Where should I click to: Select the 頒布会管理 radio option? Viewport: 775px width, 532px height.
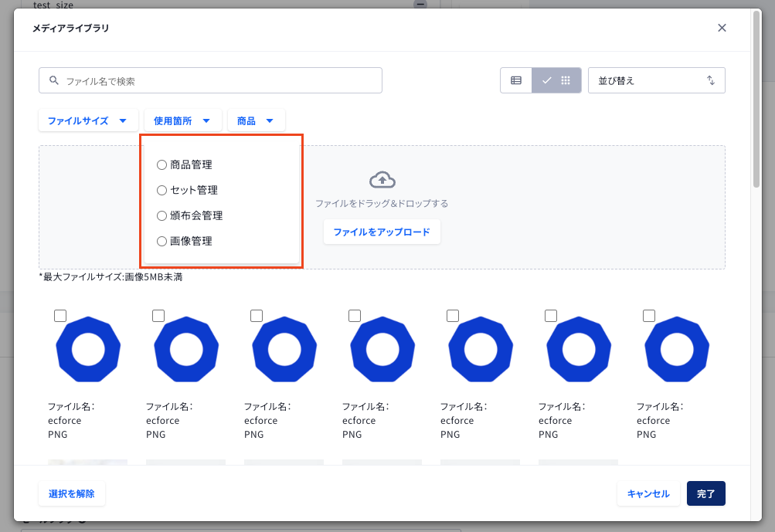tap(161, 216)
